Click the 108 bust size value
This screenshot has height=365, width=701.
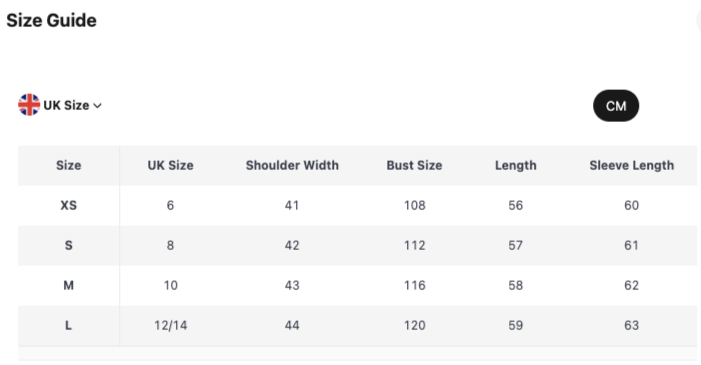pyautogui.click(x=414, y=205)
